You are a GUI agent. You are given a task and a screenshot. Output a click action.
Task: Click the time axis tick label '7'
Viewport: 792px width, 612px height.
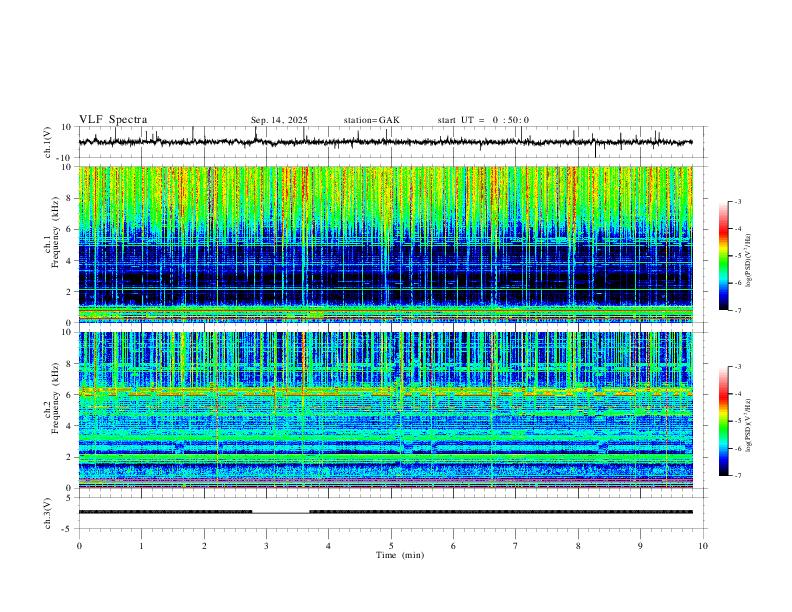(516, 546)
